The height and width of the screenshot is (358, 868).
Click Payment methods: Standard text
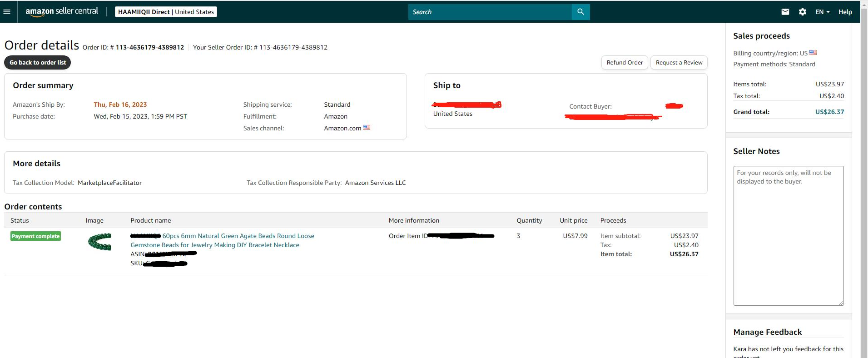[x=774, y=64]
